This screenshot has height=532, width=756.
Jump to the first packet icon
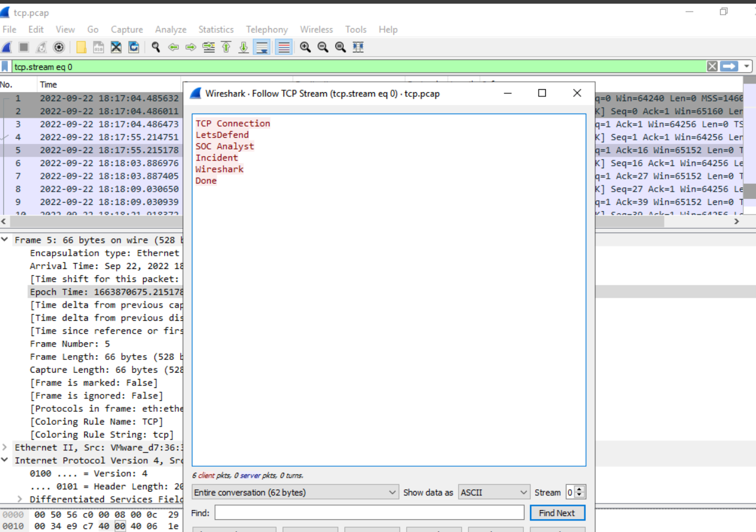(x=226, y=47)
